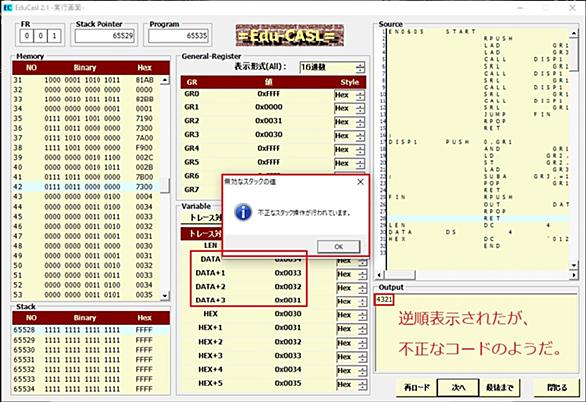
Task: Change GR1 style Hex spinner
Action: pyautogui.click(x=360, y=109)
